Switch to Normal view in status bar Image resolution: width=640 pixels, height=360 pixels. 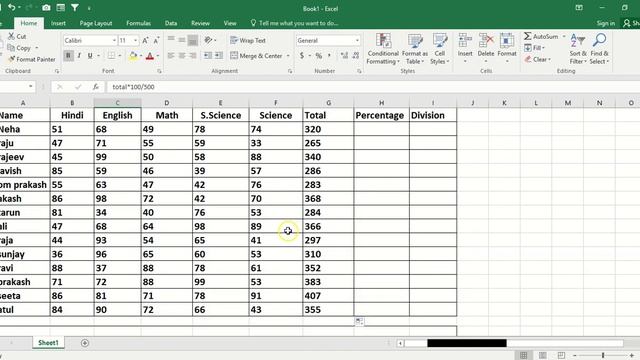point(524,355)
